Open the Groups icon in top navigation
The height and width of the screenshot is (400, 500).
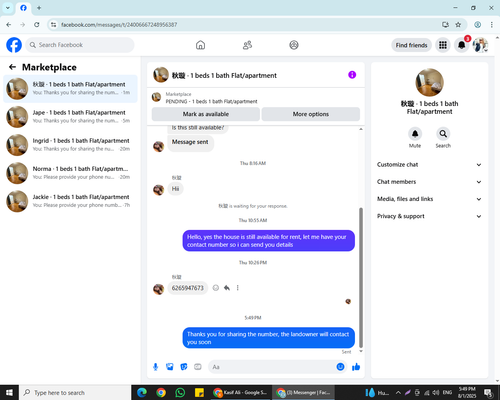tap(294, 45)
